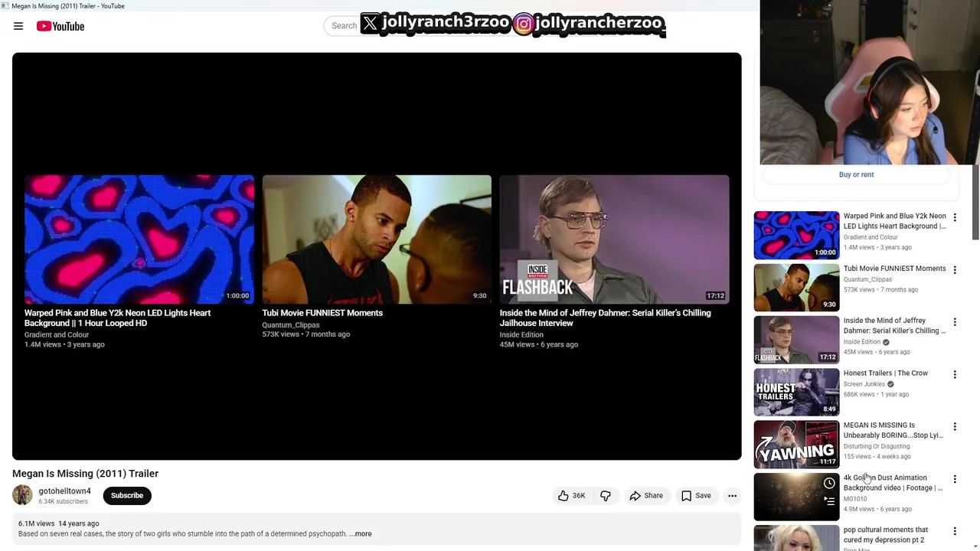Open sidebar title Honest Trailers | The Crow
The image size is (980, 551).
[x=886, y=373]
